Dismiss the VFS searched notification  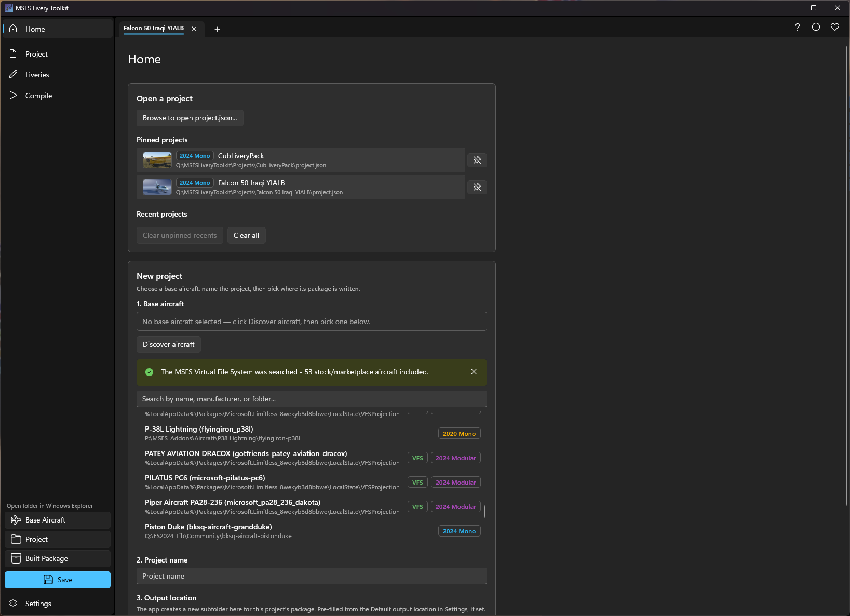(474, 372)
